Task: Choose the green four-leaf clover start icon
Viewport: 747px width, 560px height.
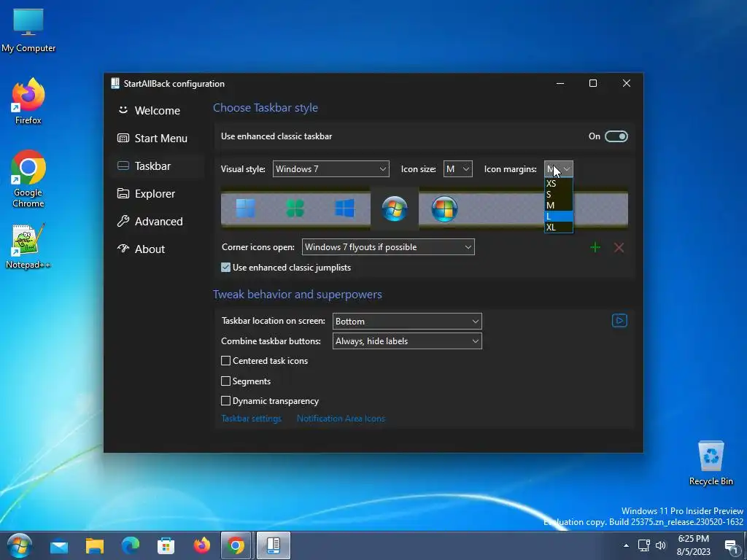Action: coord(295,209)
